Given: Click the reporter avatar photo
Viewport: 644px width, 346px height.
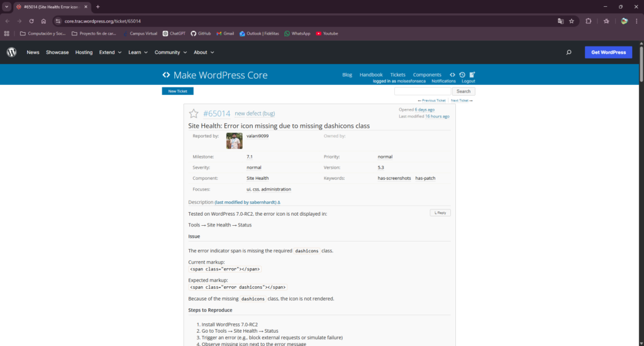Looking at the screenshot, I should 234,141.
